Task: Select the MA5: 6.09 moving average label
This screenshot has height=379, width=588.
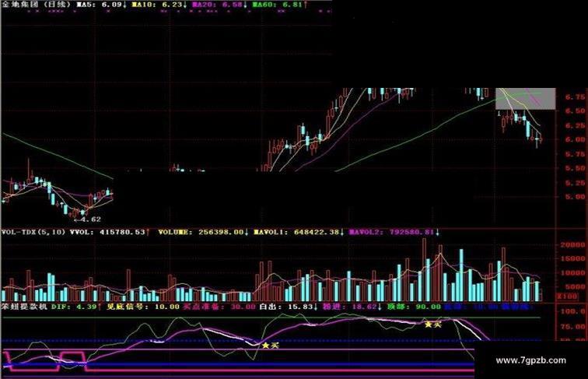Action: point(102,5)
